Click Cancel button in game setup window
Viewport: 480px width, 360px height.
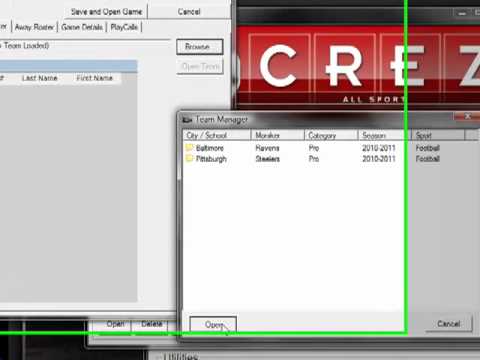(x=189, y=12)
